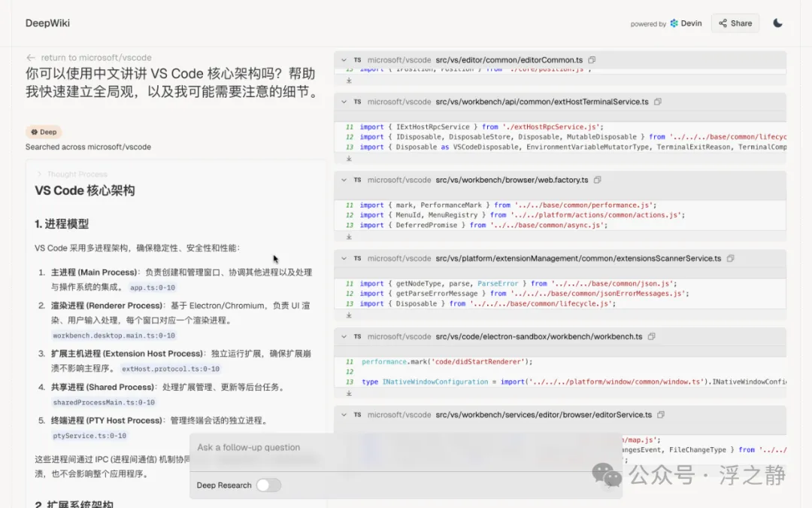Click TS icon of extensionsScannerService.ts

tap(357, 259)
